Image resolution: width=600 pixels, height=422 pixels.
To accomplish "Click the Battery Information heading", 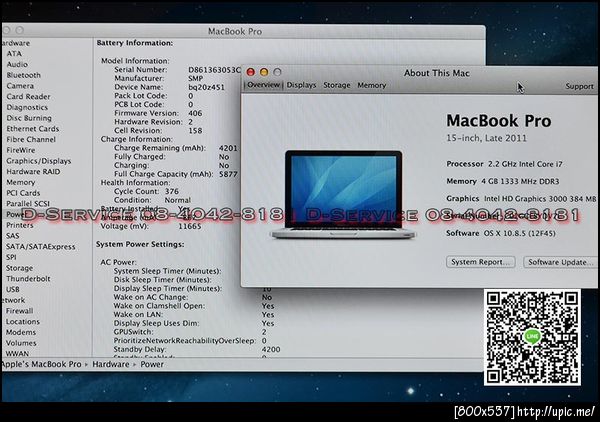I will (x=135, y=43).
